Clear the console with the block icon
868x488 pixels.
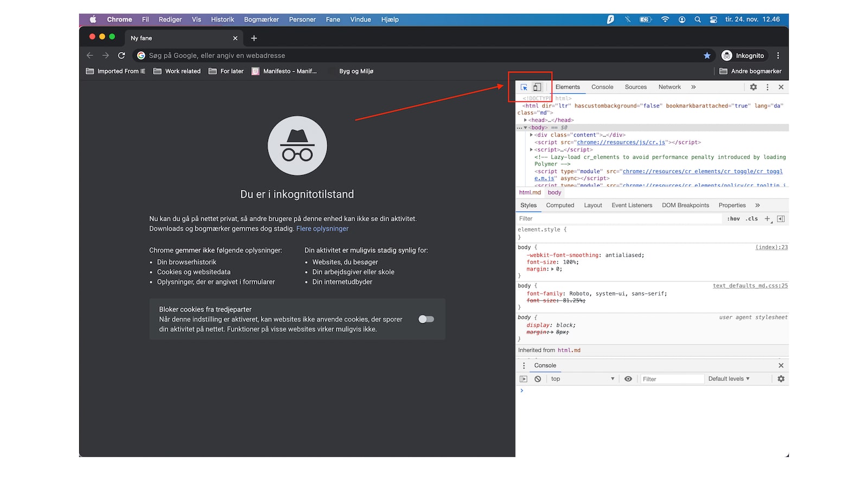pyautogui.click(x=537, y=378)
